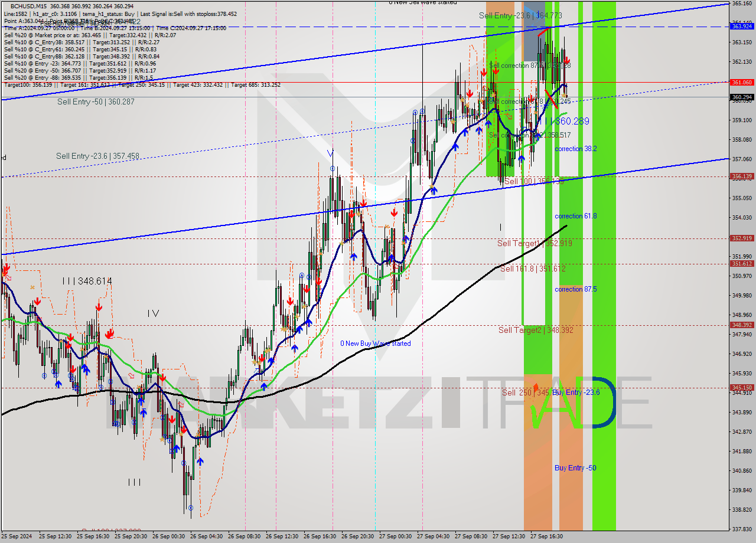Click the 338.820 price scale value
This screenshot has width=756, height=543.
click(x=742, y=509)
